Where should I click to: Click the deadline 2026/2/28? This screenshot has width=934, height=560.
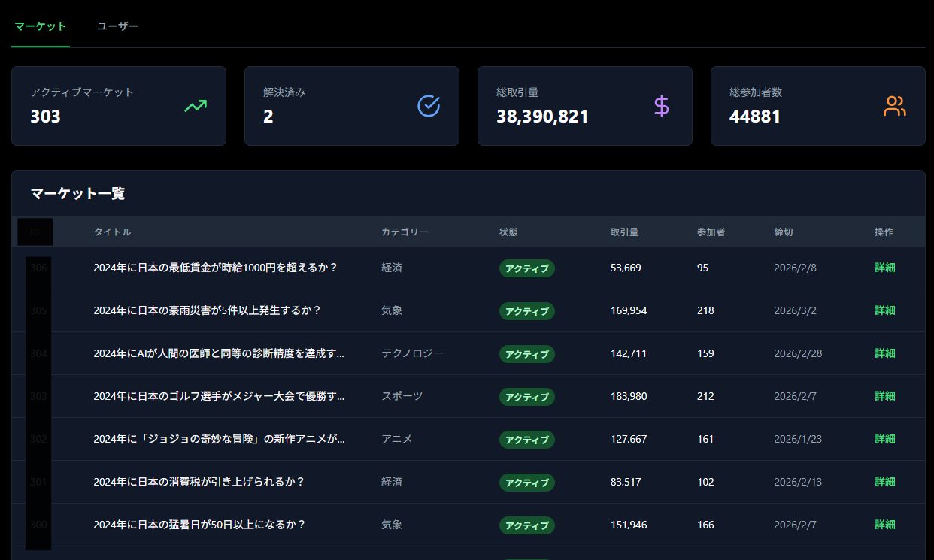(x=798, y=353)
